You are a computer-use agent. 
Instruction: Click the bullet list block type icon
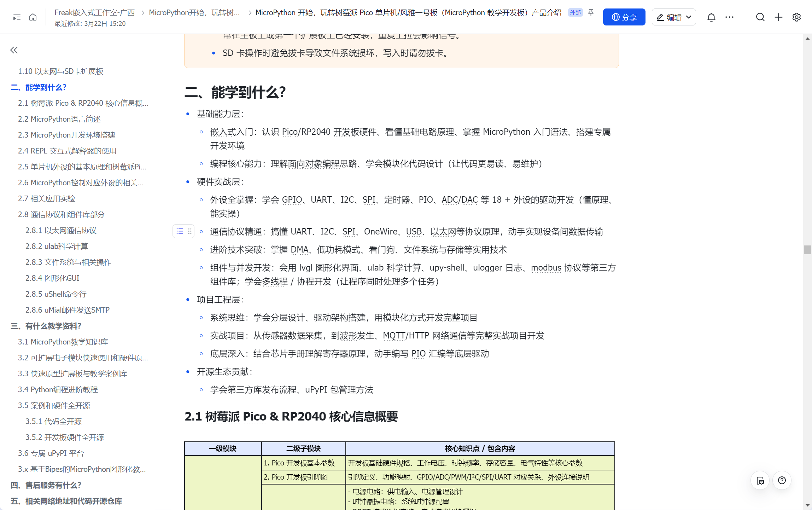pos(180,231)
